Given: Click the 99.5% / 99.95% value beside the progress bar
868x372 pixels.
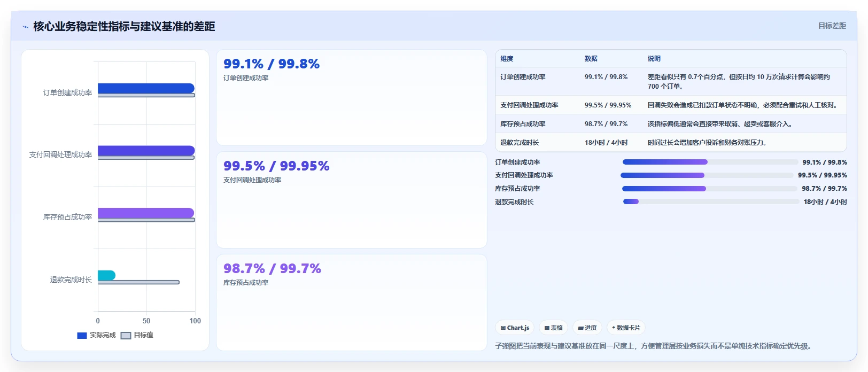Looking at the screenshot, I should (823, 175).
